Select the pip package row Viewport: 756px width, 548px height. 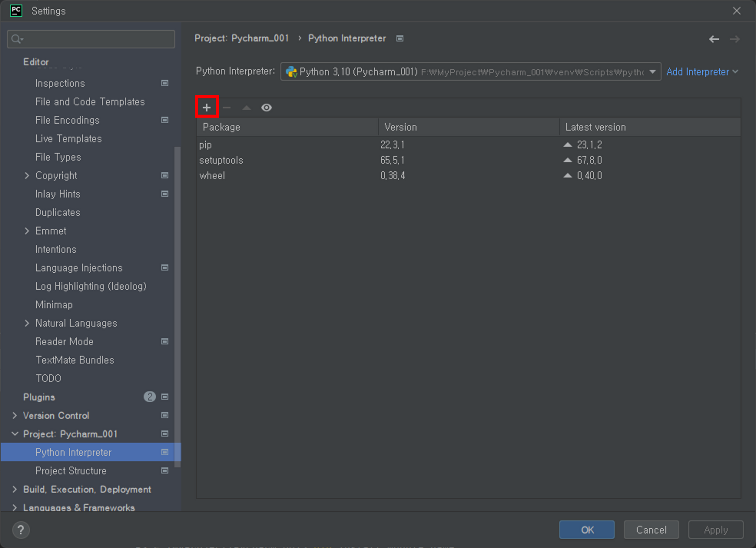tap(468, 145)
